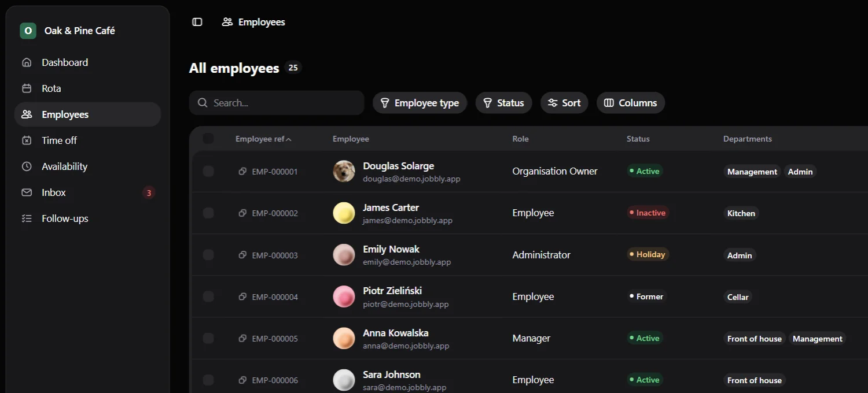Focus the employee Search field
Viewport: 868px width, 393px height.
tap(277, 103)
